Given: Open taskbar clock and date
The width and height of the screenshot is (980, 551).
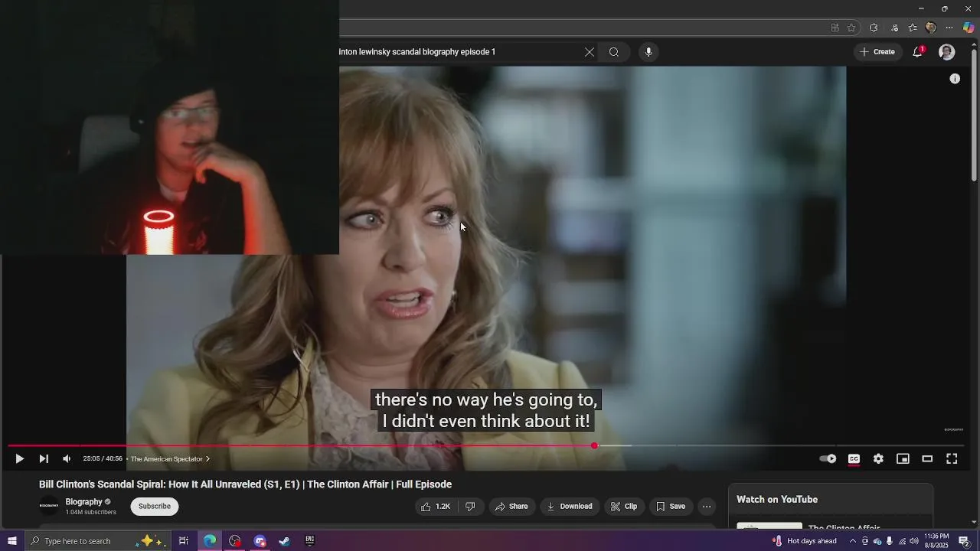Looking at the screenshot, I should tap(936, 541).
